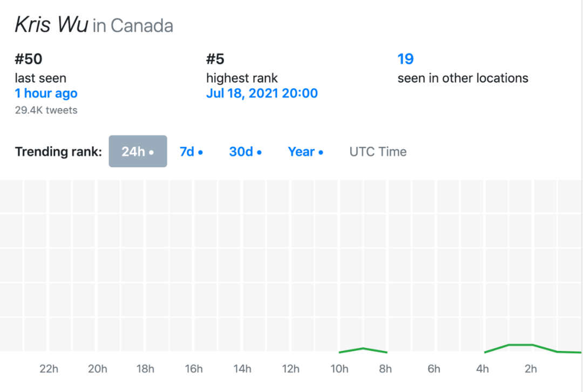The width and height of the screenshot is (583, 392).
Task: Click the 4h time axis label
Action: (x=482, y=369)
